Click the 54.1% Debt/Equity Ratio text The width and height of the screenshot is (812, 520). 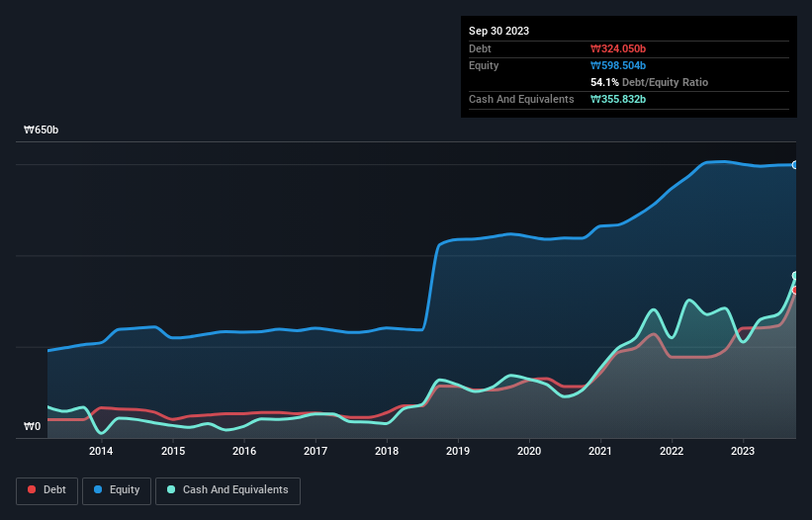point(649,82)
